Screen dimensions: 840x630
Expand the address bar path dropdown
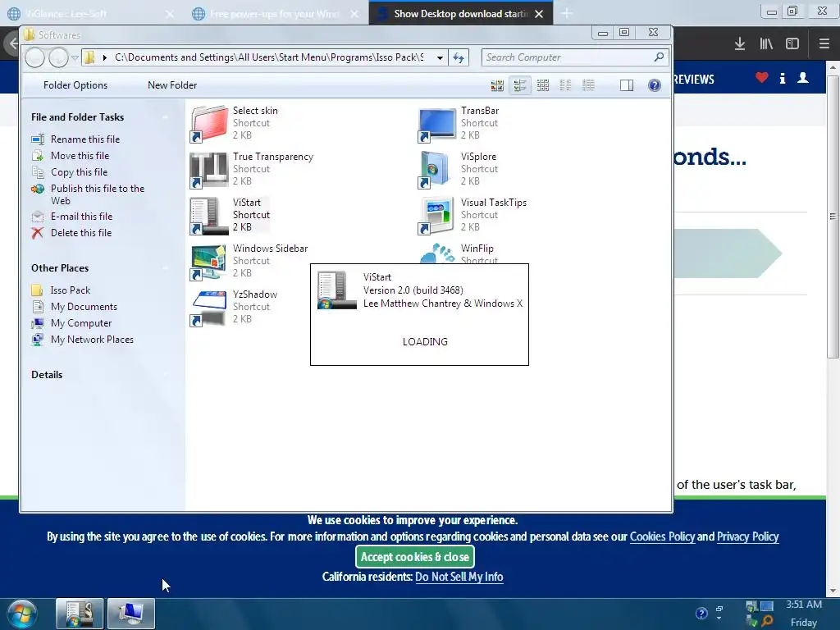[440, 57]
